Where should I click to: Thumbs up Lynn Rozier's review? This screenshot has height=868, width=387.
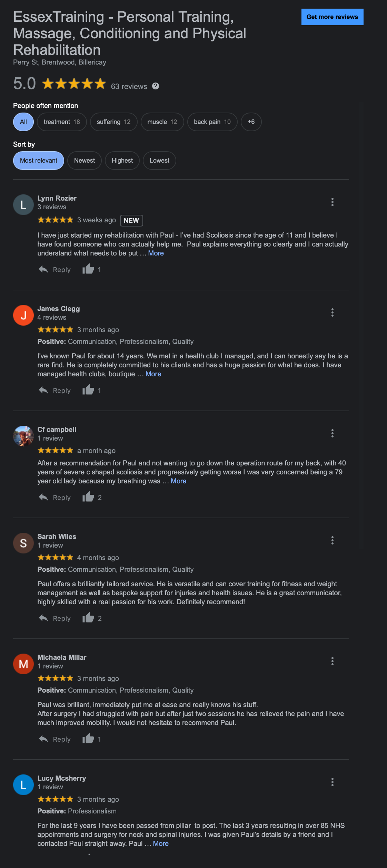[88, 269]
